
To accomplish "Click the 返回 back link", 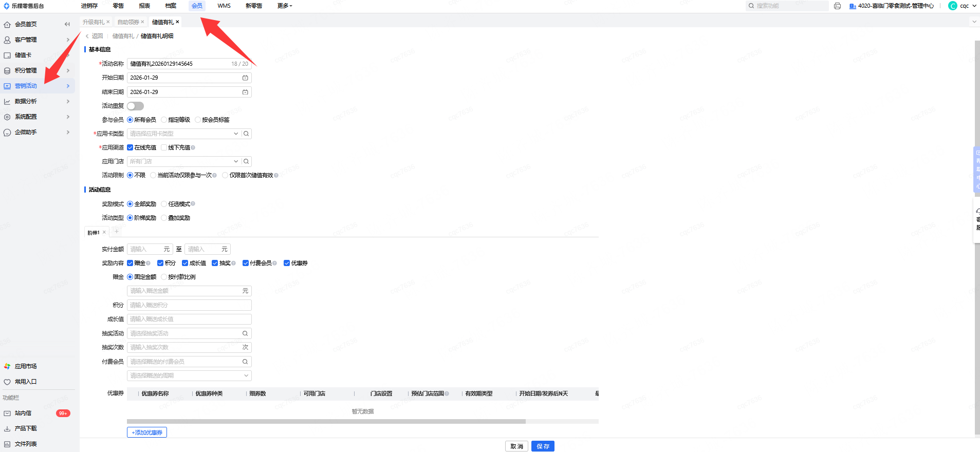I will [x=95, y=36].
